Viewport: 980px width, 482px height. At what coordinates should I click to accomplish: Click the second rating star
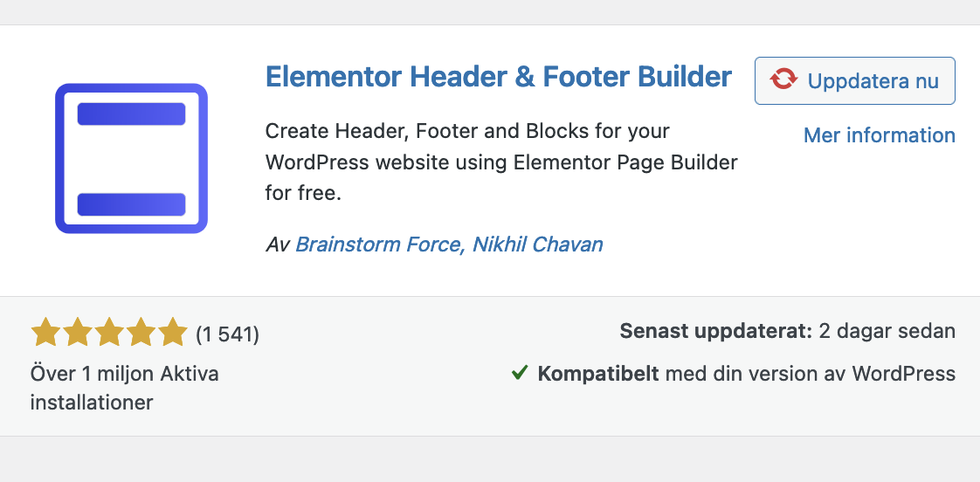[x=78, y=333]
